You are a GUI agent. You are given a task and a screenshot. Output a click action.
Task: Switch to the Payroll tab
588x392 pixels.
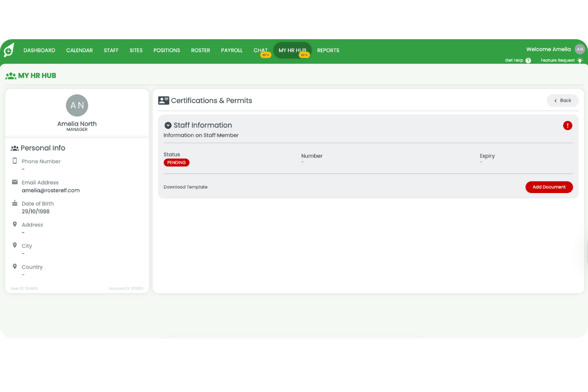click(231, 50)
